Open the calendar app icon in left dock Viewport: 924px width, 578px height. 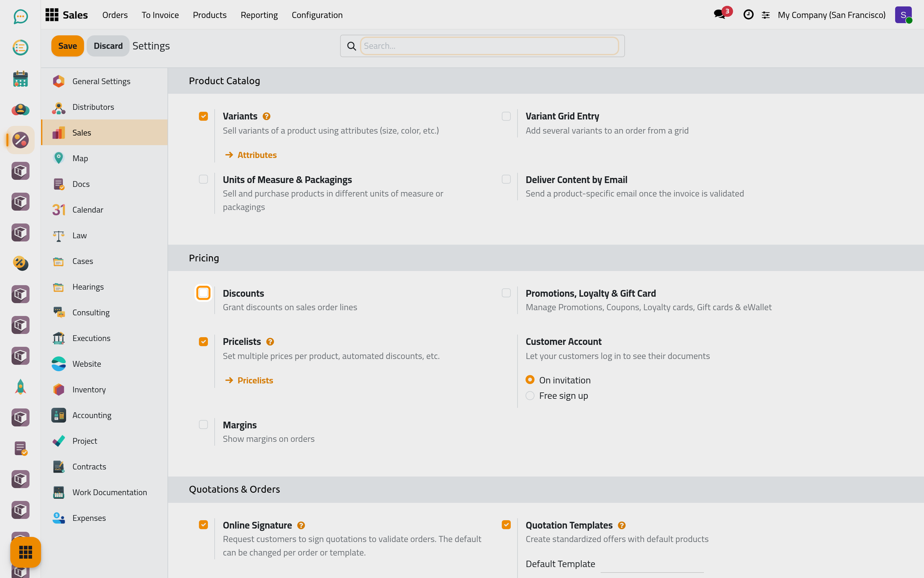click(x=20, y=79)
